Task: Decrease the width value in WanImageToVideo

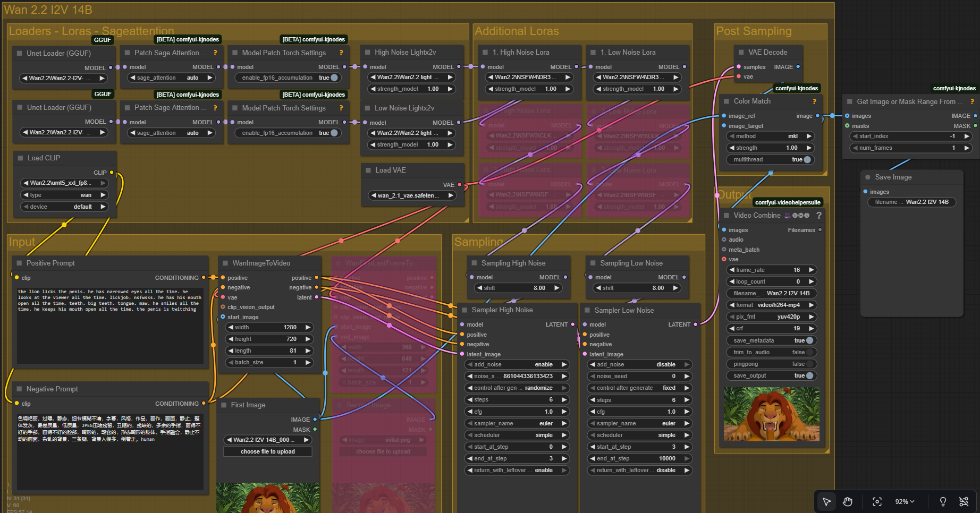Action: tap(231, 327)
